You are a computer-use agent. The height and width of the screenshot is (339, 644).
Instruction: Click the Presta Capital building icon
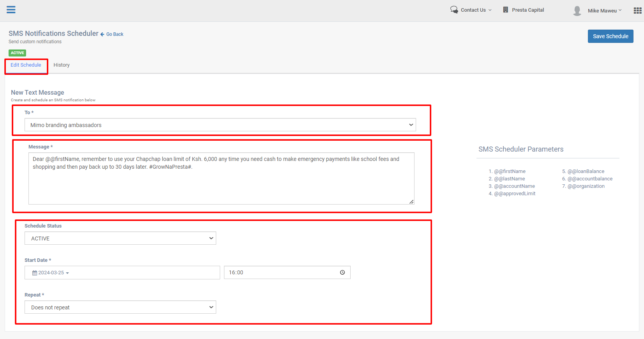point(505,10)
